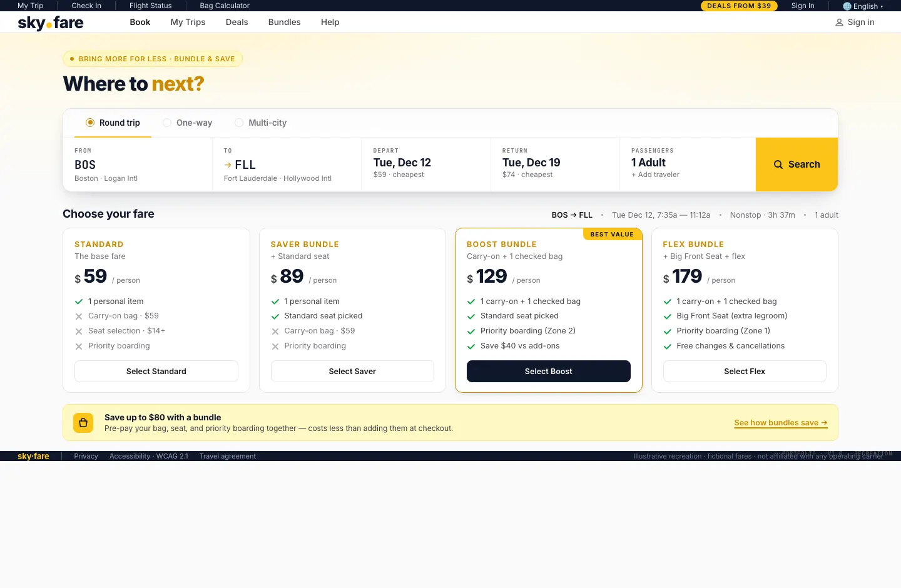Image resolution: width=901 pixels, height=588 pixels.
Task: Click the globe language icon
Action: tap(847, 6)
